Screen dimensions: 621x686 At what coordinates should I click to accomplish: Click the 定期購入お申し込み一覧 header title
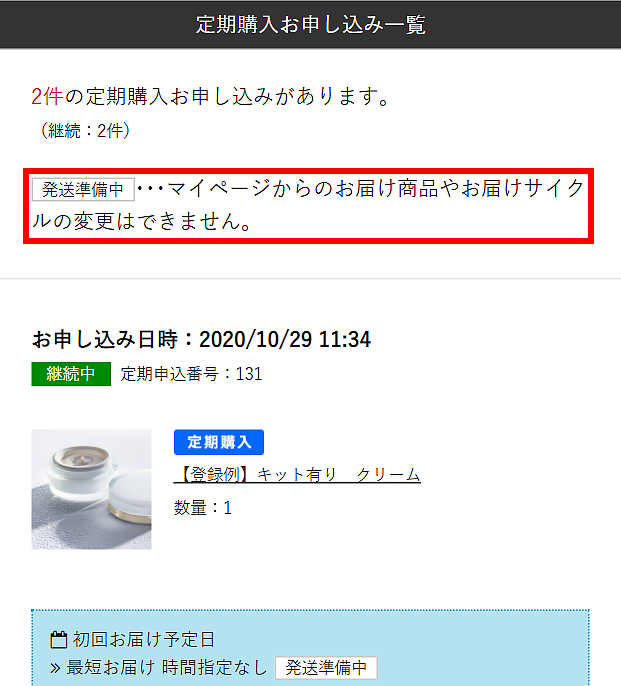tap(310, 24)
